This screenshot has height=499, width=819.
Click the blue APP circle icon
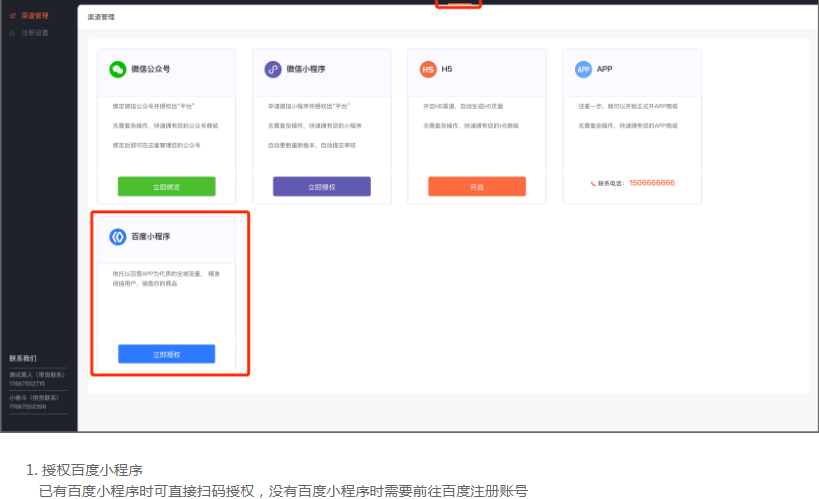pos(583,69)
